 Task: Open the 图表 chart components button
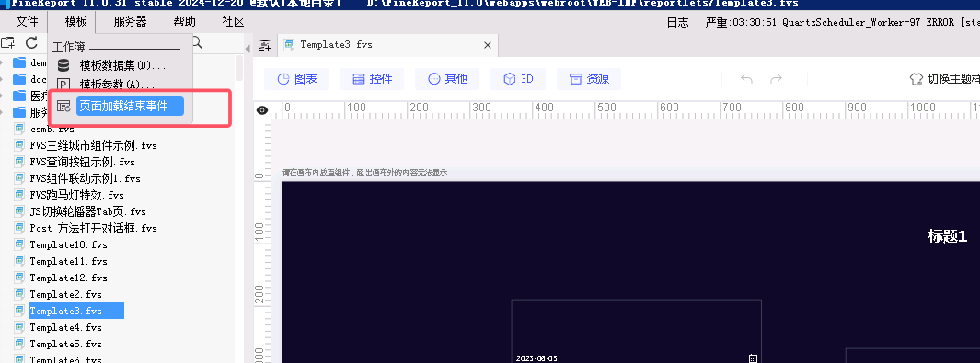(297, 79)
